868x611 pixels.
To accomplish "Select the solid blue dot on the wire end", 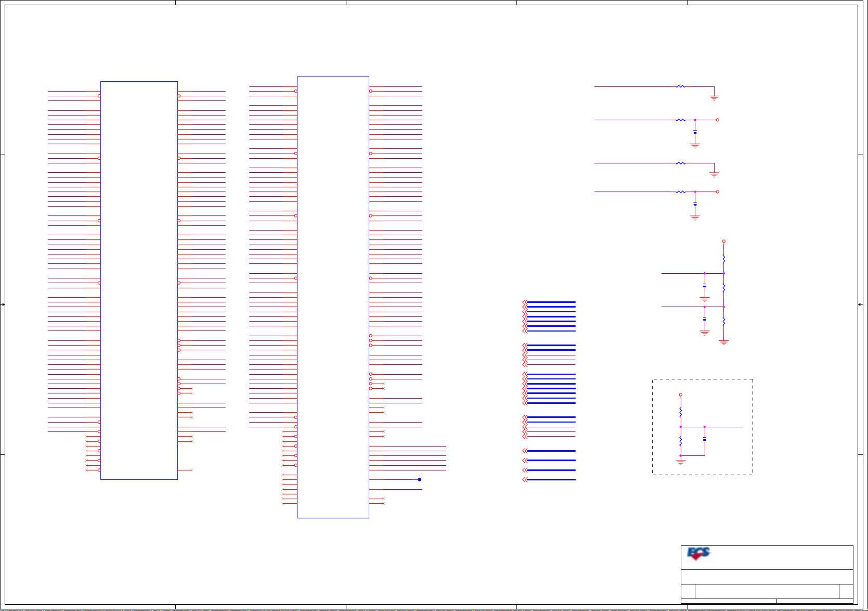I will pos(419,479).
